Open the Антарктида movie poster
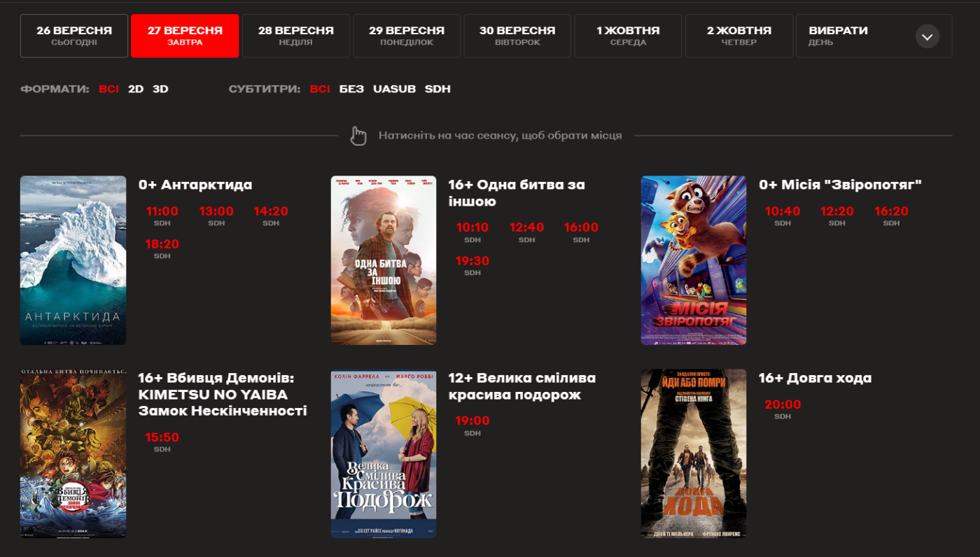Viewport: 980px width, 557px height. [x=73, y=260]
